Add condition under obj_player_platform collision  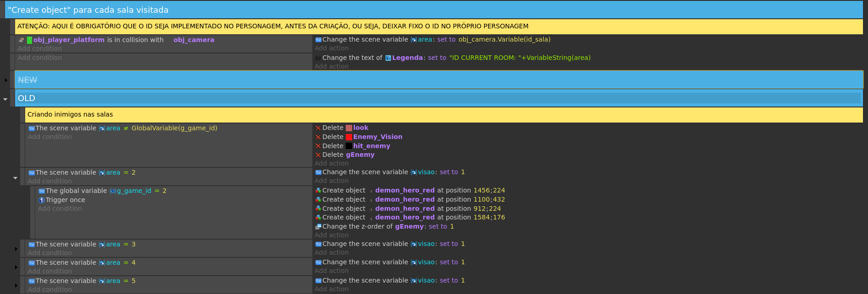pos(40,49)
